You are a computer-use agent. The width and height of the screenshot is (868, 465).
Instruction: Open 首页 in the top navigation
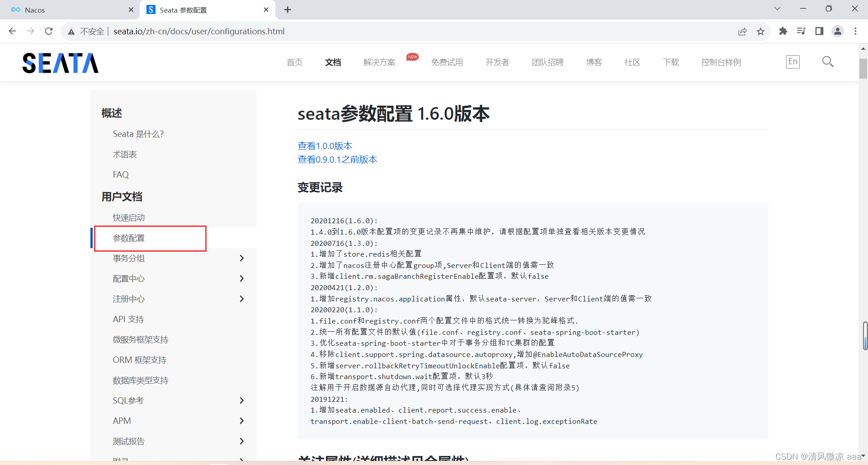tap(294, 62)
